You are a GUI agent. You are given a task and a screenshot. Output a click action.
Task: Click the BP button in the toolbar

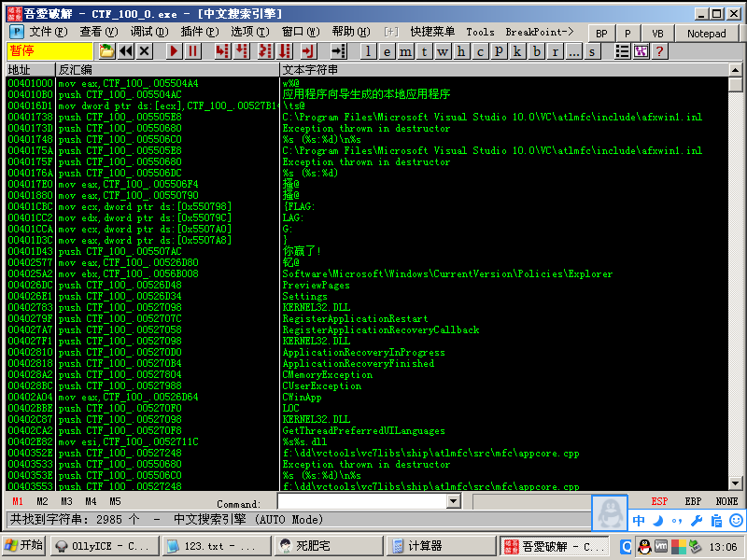click(x=601, y=33)
